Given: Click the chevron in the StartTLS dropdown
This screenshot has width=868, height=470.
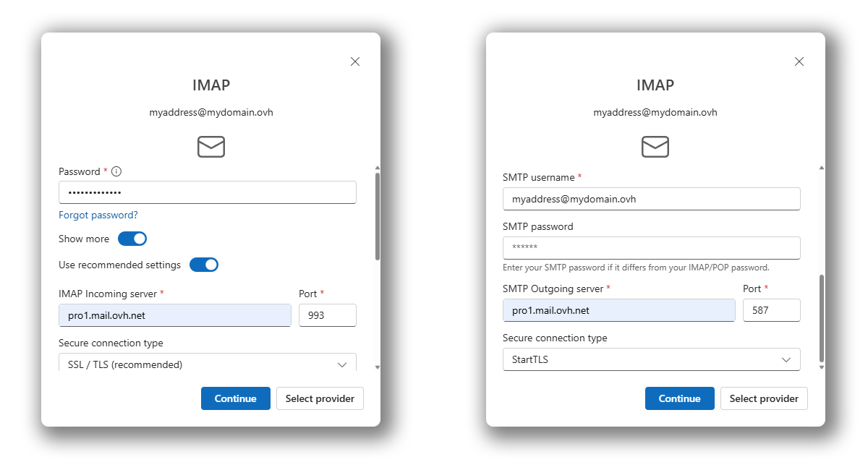Looking at the screenshot, I should (786, 359).
